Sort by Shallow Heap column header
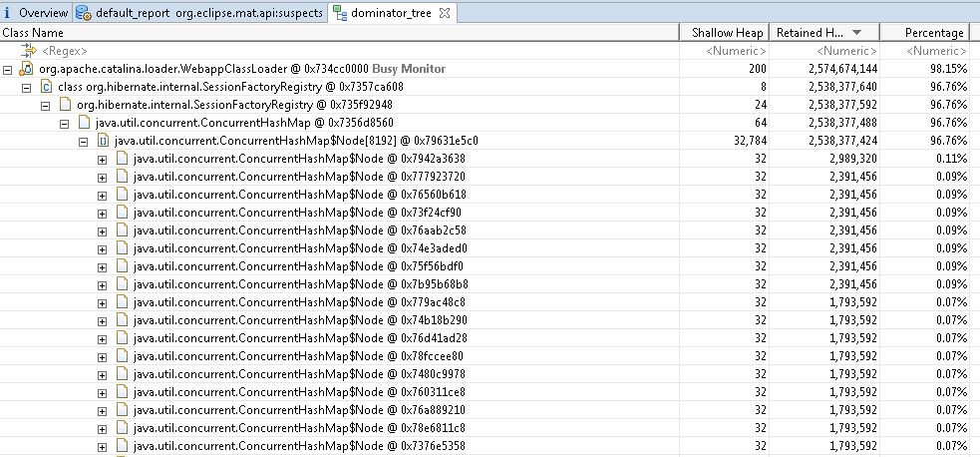The height and width of the screenshot is (457, 980). click(726, 33)
